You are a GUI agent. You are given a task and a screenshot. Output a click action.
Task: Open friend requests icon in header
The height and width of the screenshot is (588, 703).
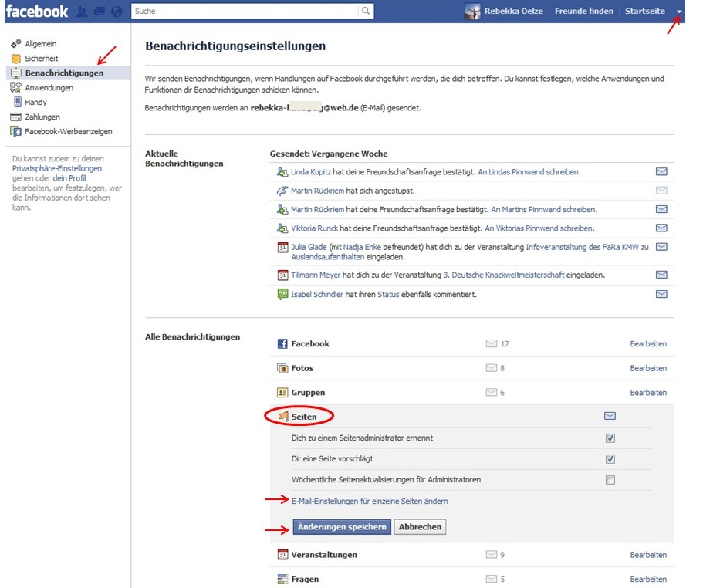pos(82,12)
